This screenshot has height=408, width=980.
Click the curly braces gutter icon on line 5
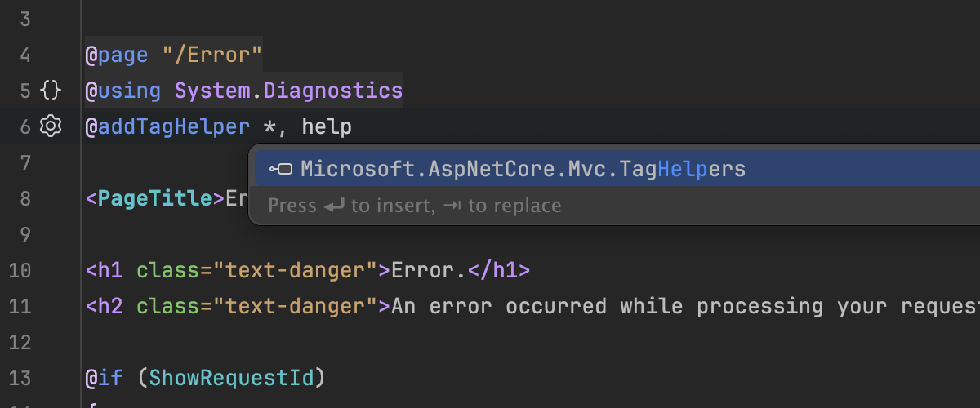pyautogui.click(x=51, y=91)
